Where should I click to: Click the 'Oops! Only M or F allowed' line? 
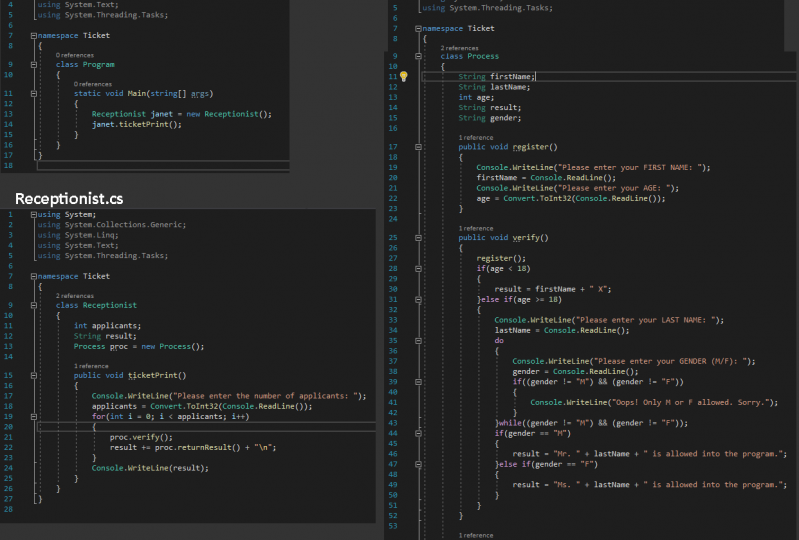click(654, 402)
